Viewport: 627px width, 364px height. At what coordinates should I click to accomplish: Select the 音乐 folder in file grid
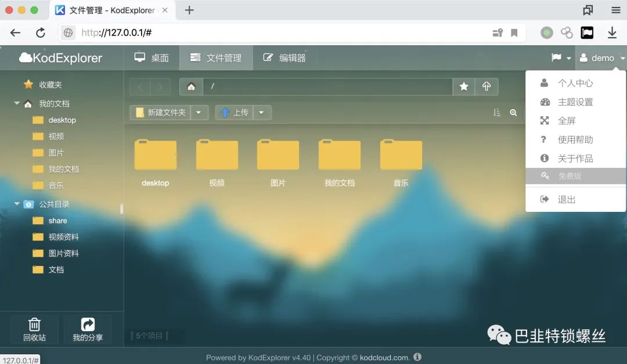click(x=401, y=163)
